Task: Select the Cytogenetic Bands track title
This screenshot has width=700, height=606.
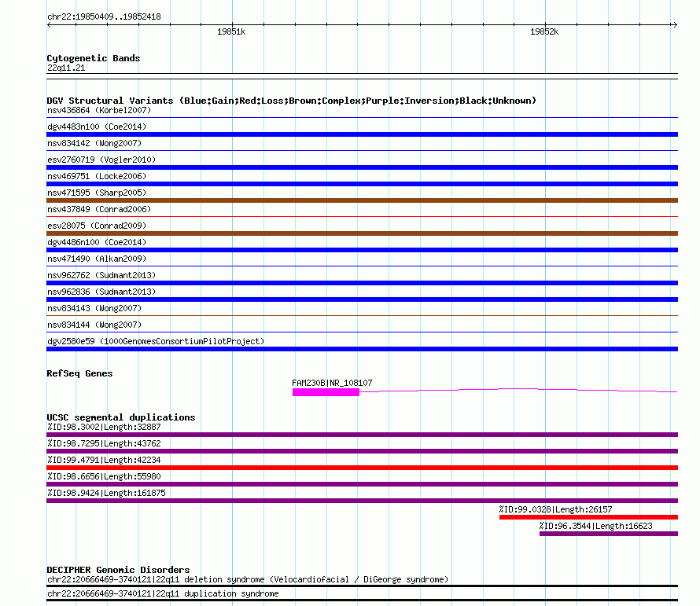Action: (94, 58)
